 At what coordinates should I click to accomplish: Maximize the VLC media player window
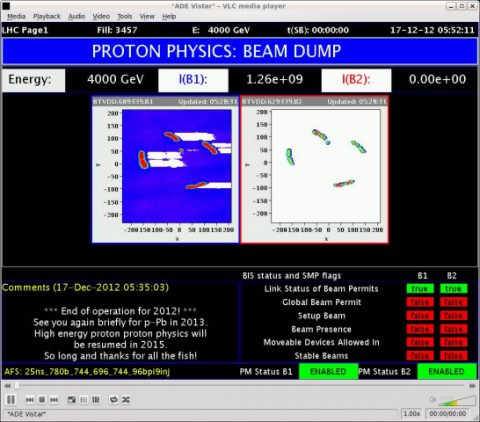pyautogui.click(x=462, y=6)
